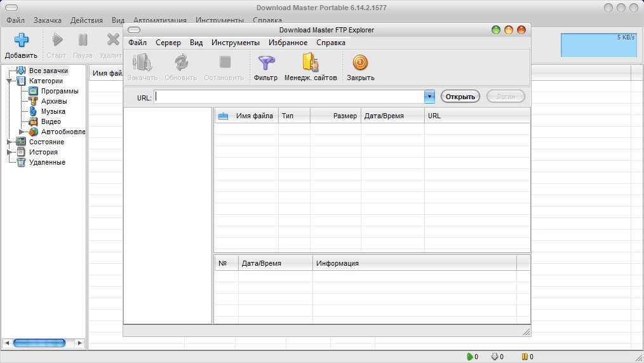This screenshot has width=644, height=363.
Task: Open Справка menu in FTP Explorer
Action: coord(331,43)
